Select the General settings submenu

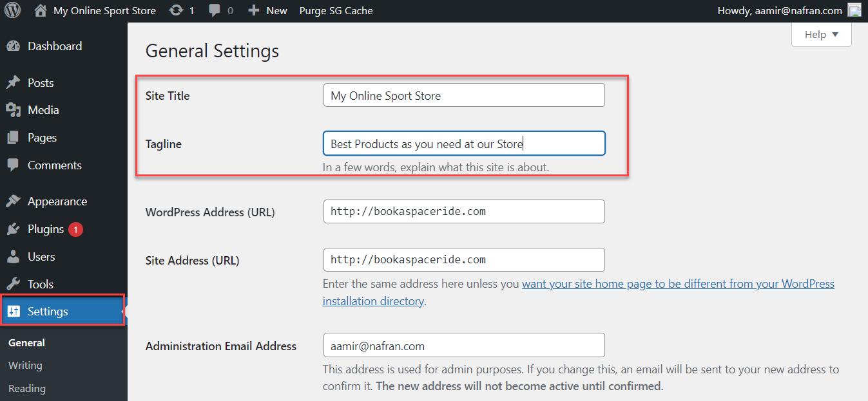26,343
